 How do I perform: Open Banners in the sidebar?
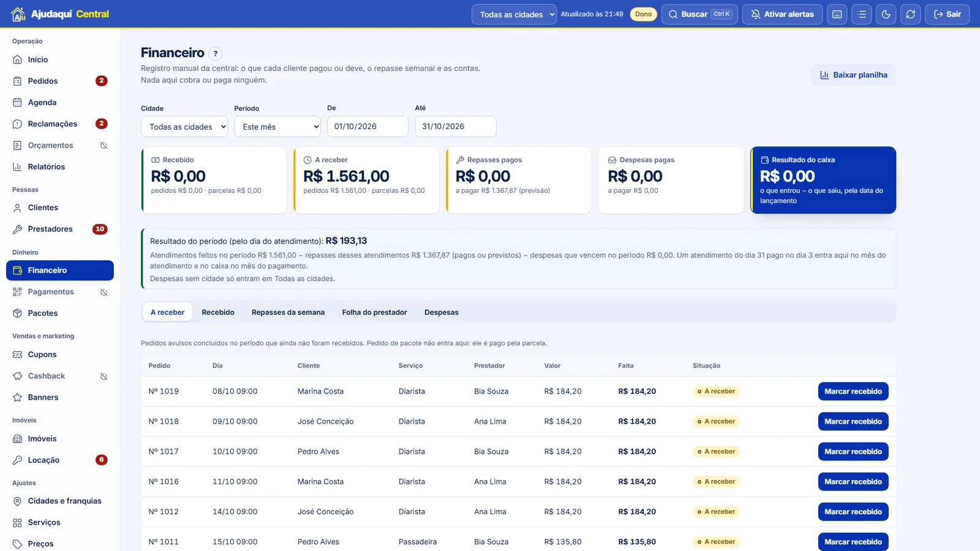60,397
